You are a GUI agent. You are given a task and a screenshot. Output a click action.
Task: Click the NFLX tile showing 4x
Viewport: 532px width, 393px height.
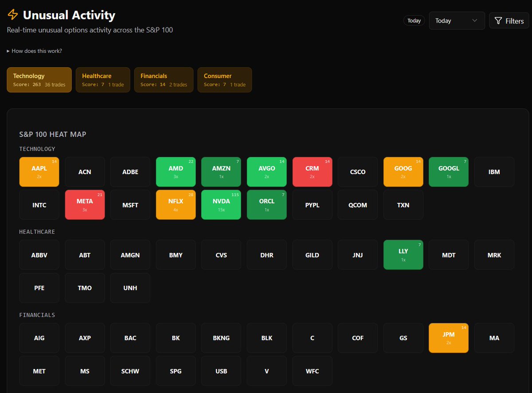coord(176,205)
